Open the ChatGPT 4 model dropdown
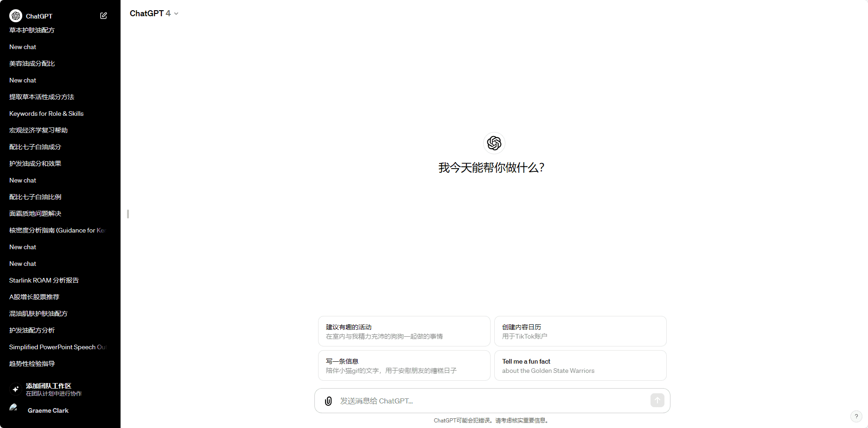 154,13
